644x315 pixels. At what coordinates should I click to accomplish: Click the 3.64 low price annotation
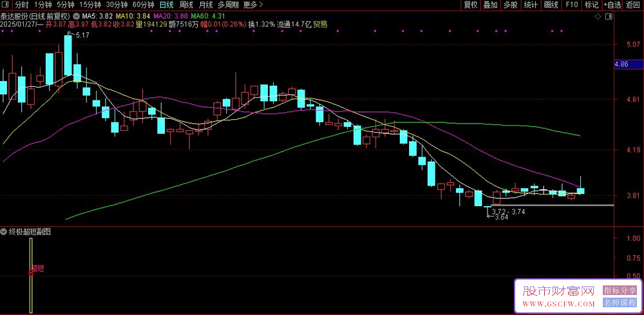pyautogui.click(x=502, y=218)
